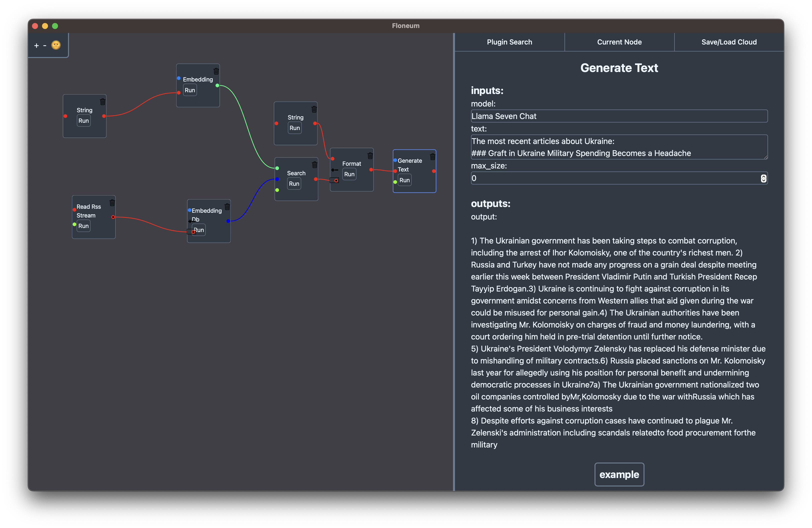Click blue model port on Generate Text node
The height and width of the screenshot is (528, 812).
coord(395,160)
